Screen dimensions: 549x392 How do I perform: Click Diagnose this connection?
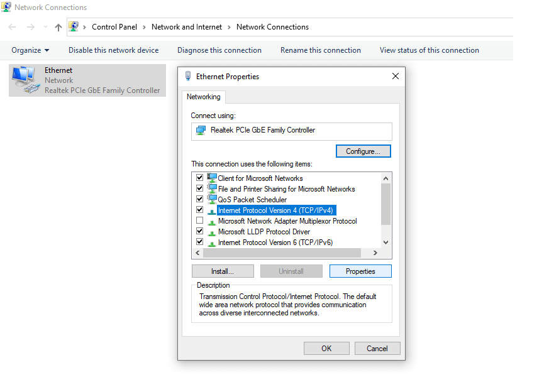pos(219,50)
